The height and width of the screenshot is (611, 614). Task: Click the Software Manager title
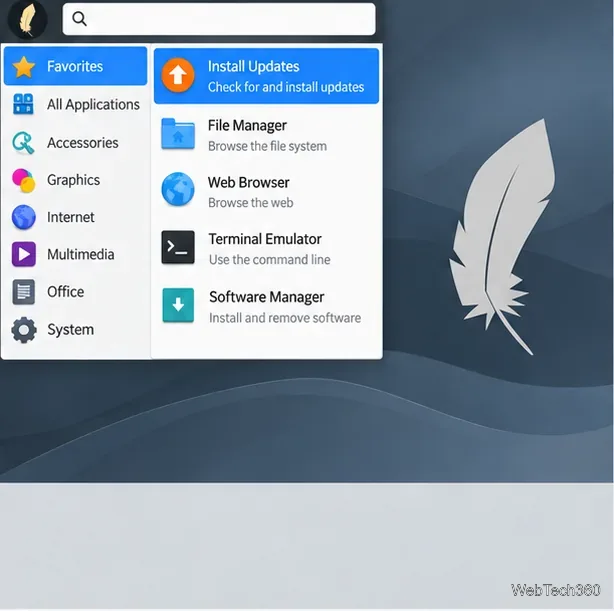point(266,297)
